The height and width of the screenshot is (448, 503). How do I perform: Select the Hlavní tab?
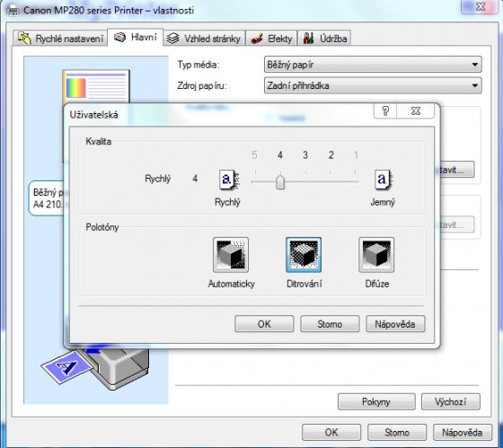[135, 38]
